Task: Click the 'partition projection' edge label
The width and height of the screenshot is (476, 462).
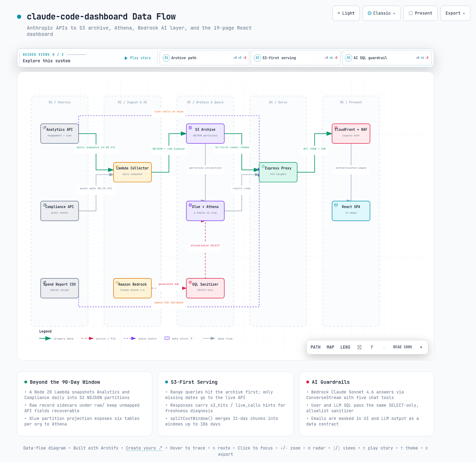Action: click(205, 168)
